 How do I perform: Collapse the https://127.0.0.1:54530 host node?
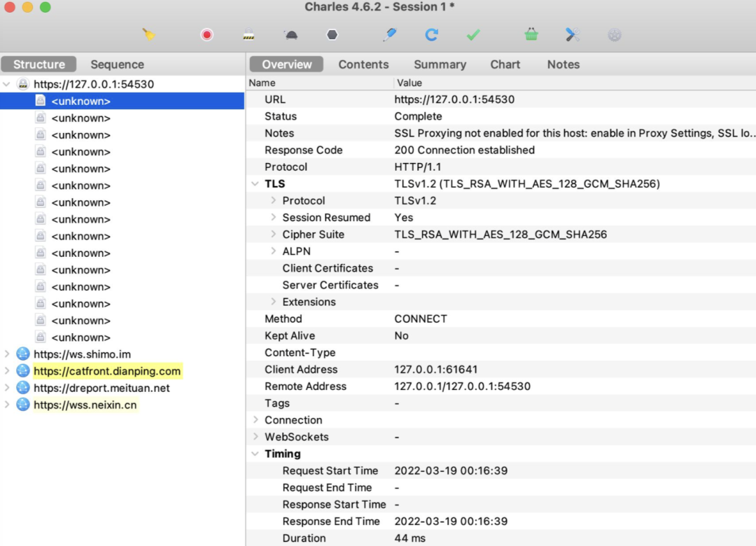[x=7, y=85]
